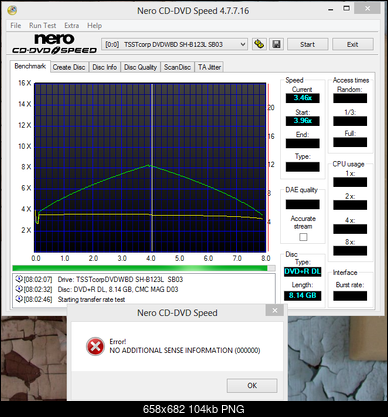Click the DAE quality value field

303,204
